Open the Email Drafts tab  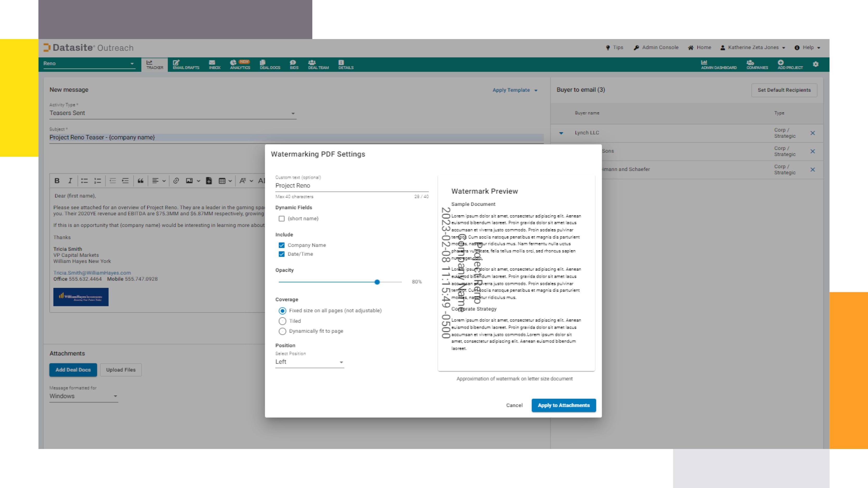pyautogui.click(x=186, y=64)
